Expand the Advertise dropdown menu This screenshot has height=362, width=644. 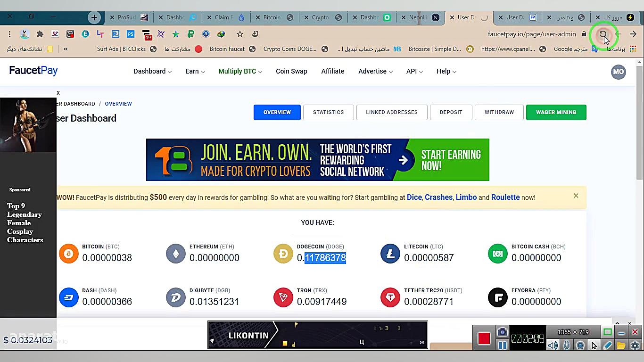coord(375,71)
